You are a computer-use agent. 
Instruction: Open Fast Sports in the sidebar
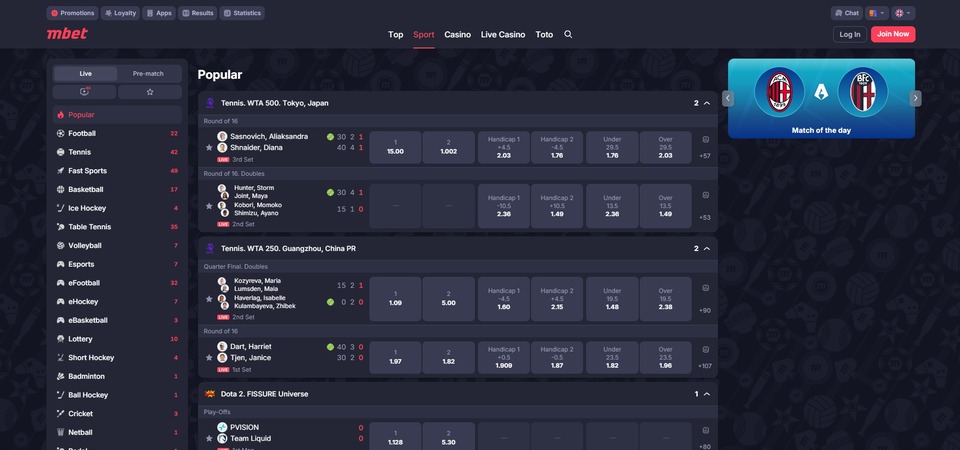[118, 171]
